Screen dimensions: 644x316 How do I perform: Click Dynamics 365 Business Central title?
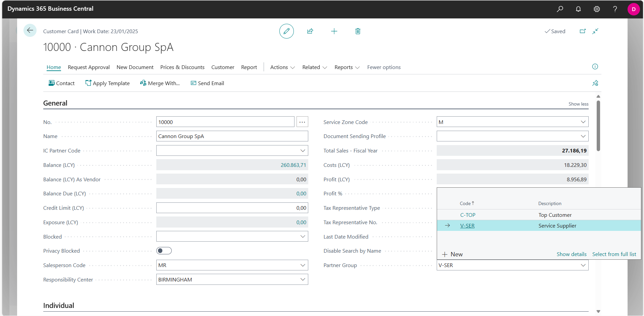point(50,9)
